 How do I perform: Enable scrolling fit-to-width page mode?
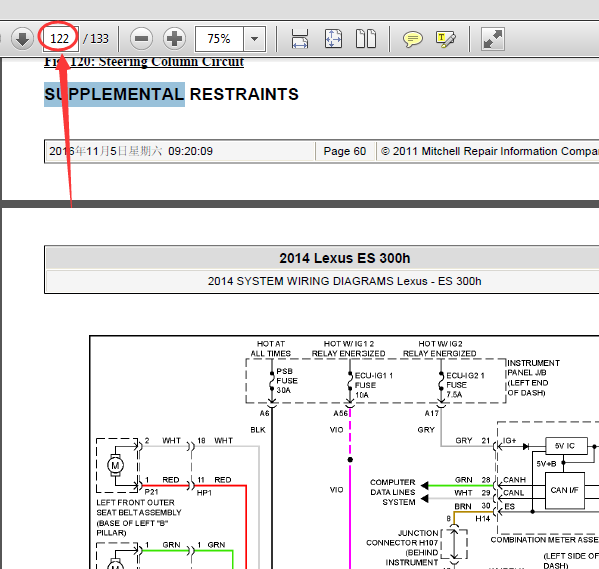click(x=300, y=39)
